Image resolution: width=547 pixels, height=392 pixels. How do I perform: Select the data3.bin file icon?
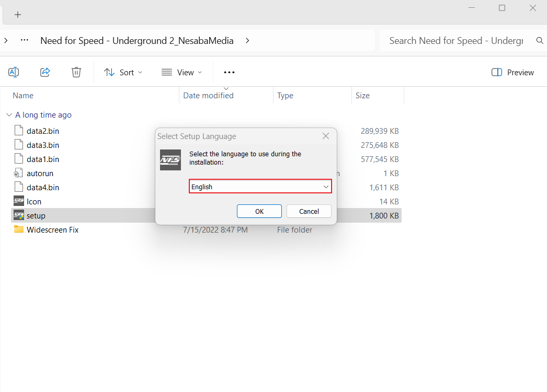(x=18, y=145)
